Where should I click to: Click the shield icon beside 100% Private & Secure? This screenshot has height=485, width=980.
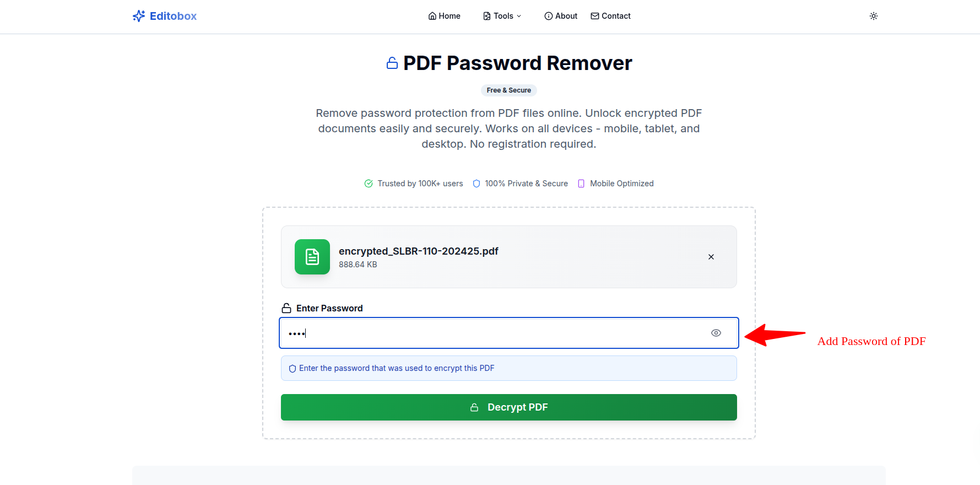[477, 184]
